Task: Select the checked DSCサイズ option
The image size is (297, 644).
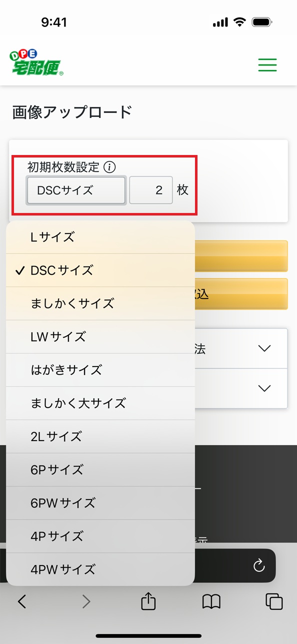Action: click(100, 270)
